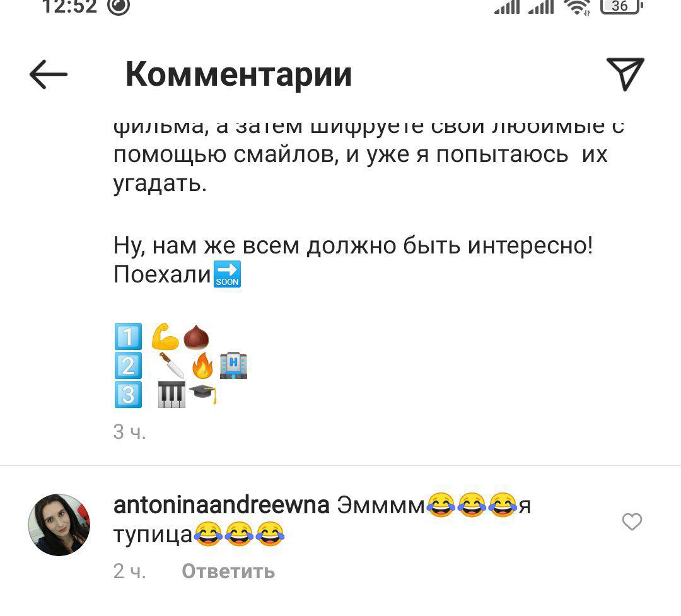The image size is (681, 616).
Task: Open direct share paper plane icon
Action: (x=625, y=74)
